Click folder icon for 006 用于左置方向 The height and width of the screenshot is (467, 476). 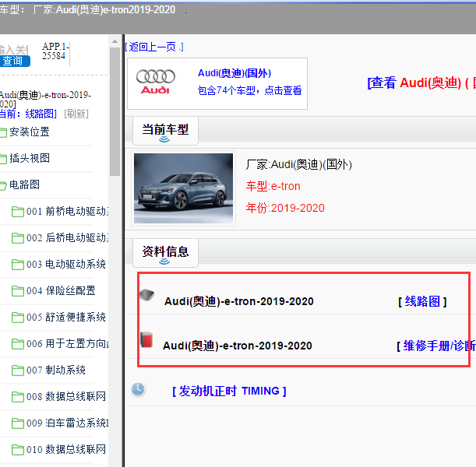(18, 344)
